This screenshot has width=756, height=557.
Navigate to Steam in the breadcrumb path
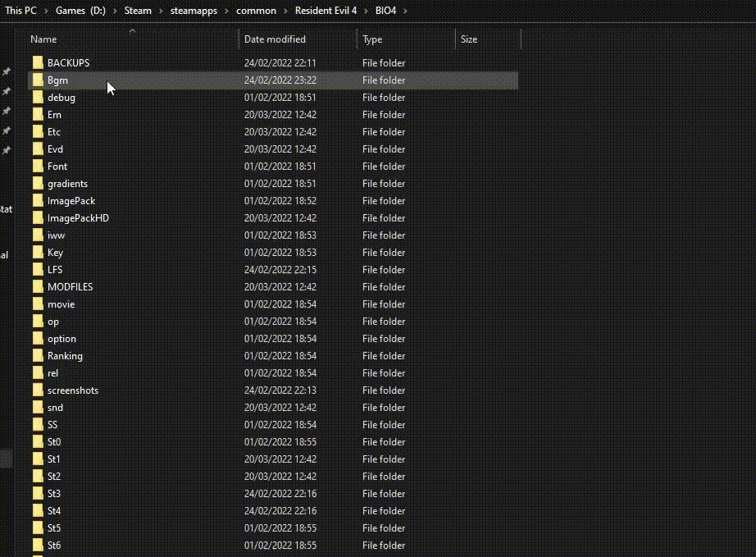(138, 11)
